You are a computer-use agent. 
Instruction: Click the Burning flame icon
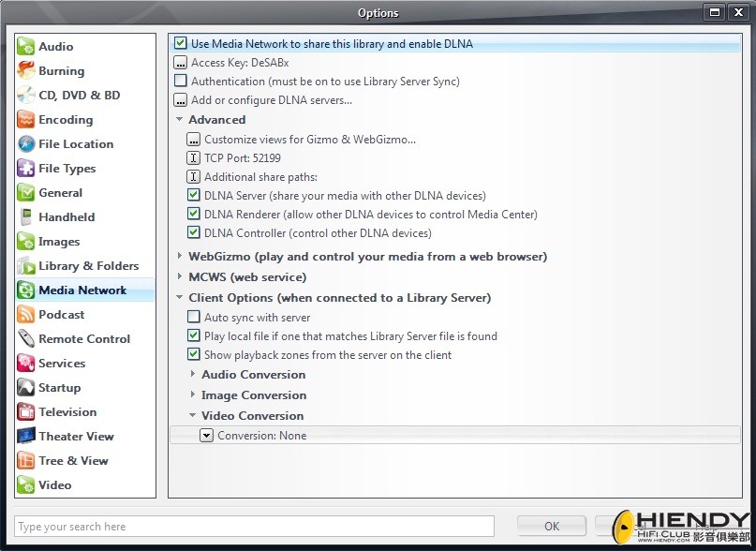tap(26, 70)
